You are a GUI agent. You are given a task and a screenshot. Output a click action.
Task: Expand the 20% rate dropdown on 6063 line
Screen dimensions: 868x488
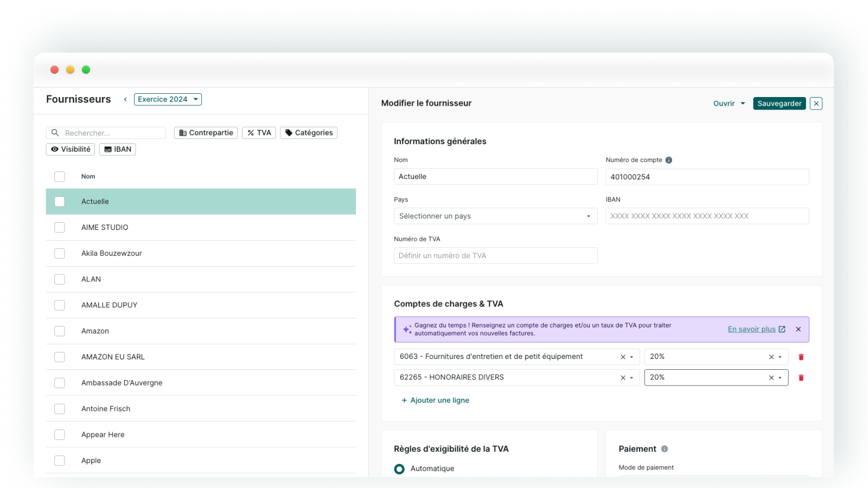click(x=780, y=357)
